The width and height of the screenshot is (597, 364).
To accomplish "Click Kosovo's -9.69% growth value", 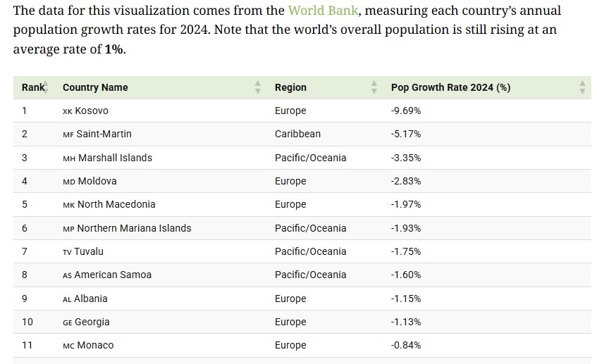I will [406, 111].
